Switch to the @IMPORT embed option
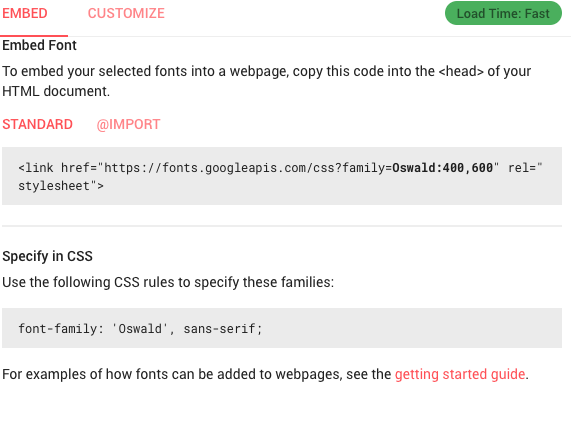This screenshot has width=571, height=423. pos(128,124)
